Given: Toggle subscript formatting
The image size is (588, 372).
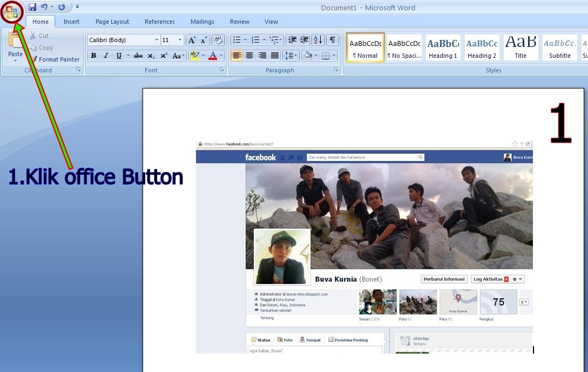Looking at the screenshot, I should coord(150,55).
